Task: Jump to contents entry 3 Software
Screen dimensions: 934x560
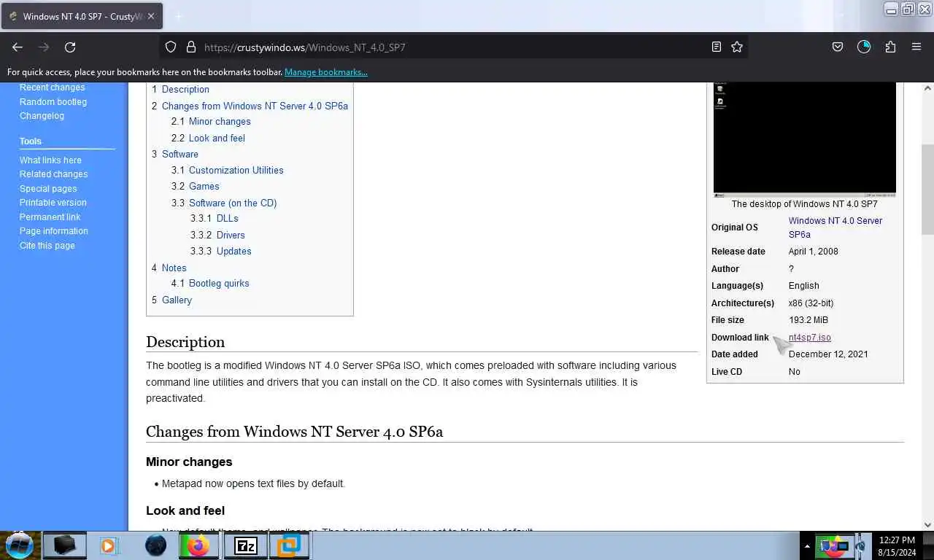Action: [x=175, y=155]
